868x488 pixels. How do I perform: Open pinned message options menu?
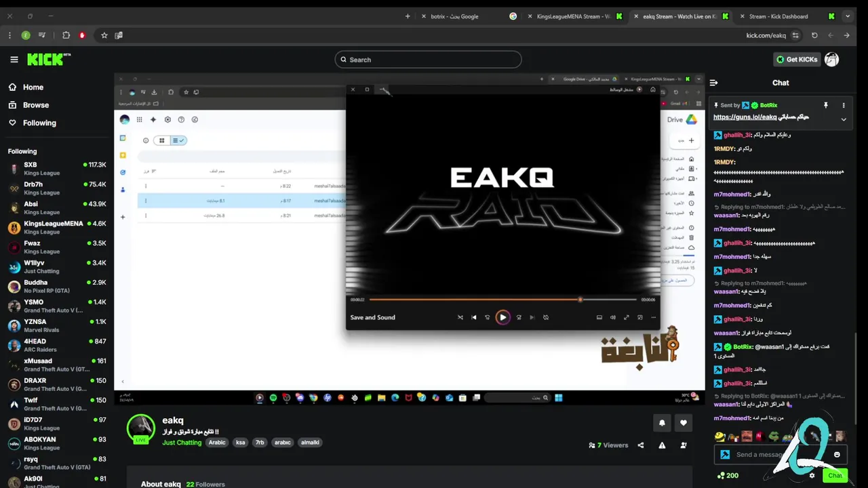[x=844, y=106]
